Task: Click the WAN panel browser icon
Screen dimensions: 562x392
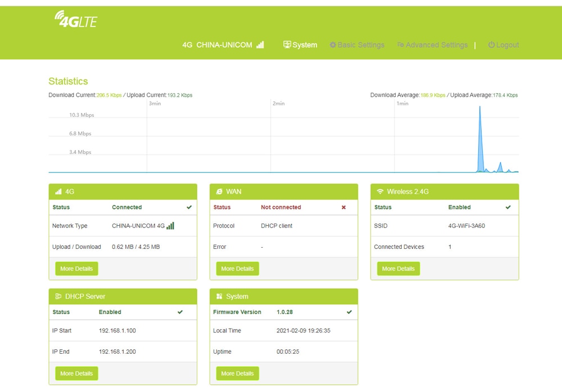Action: (219, 192)
